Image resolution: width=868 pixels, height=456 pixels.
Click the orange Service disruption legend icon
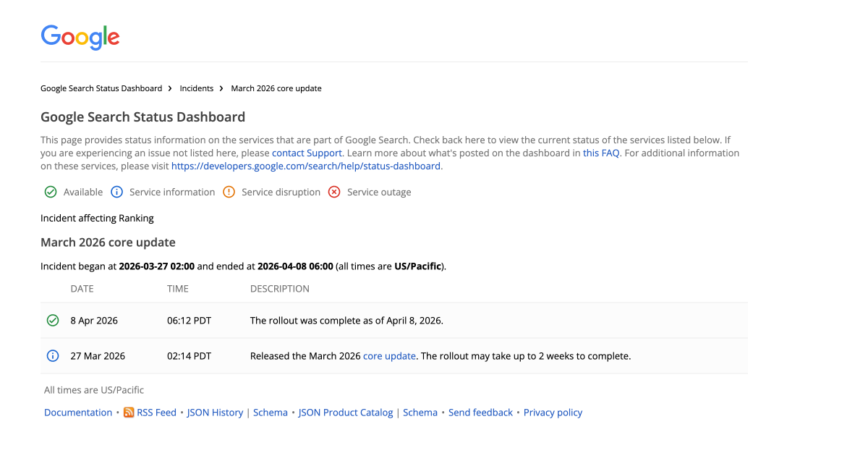229,192
